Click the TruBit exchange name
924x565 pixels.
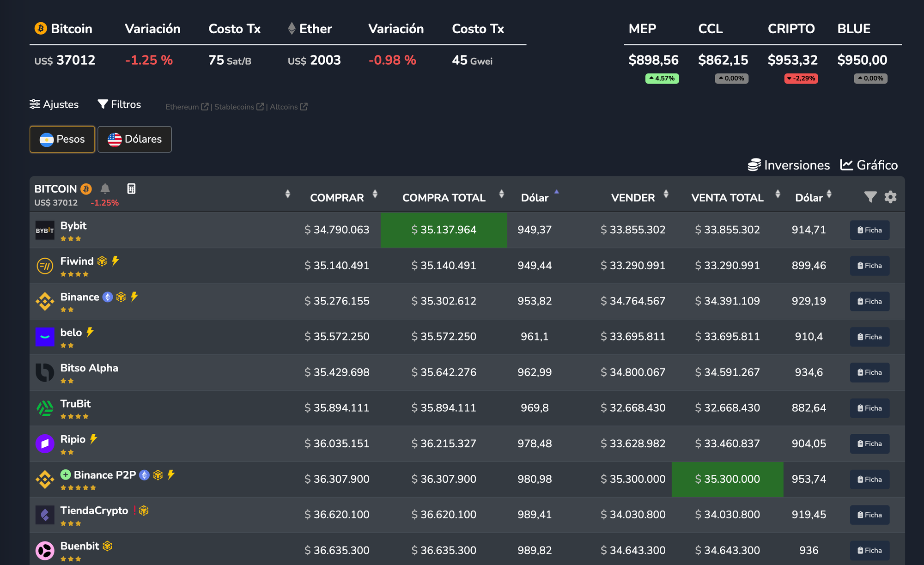tap(76, 404)
